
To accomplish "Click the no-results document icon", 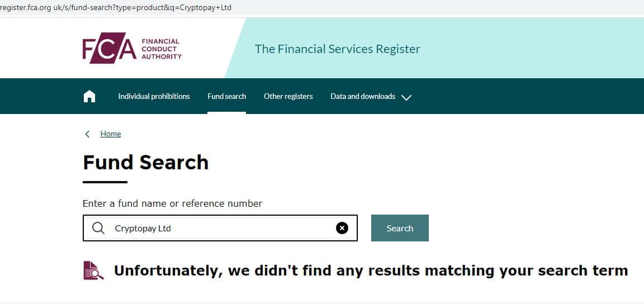I will [93, 270].
